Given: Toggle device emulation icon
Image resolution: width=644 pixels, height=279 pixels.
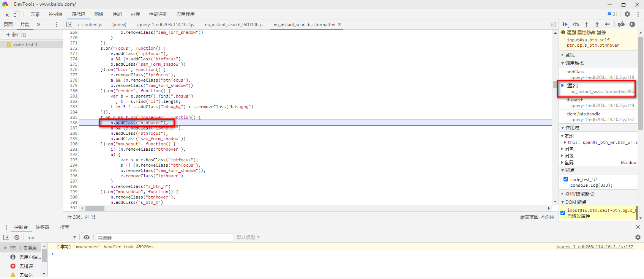Looking at the screenshot, I should pyautogui.click(x=16, y=14).
